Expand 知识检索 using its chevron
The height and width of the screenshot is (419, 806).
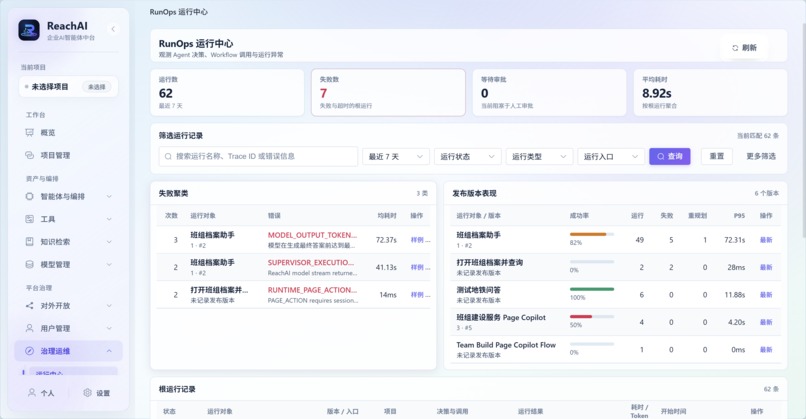109,242
